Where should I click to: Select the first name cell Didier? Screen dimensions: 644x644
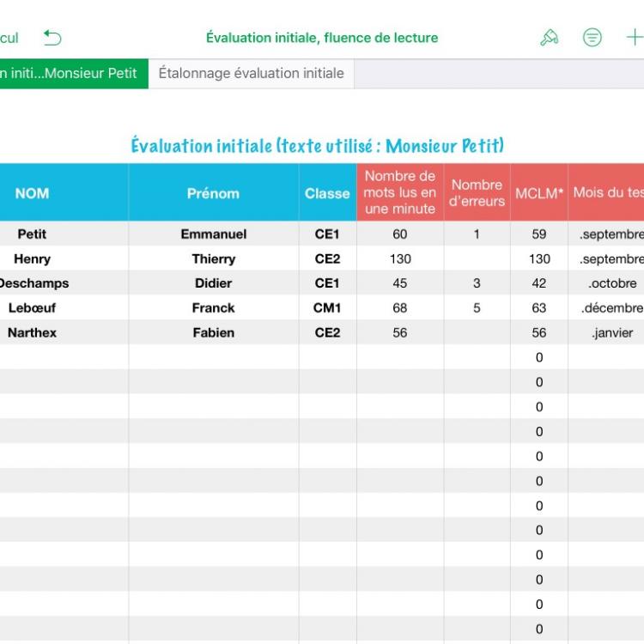pyautogui.click(x=214, y=283)
